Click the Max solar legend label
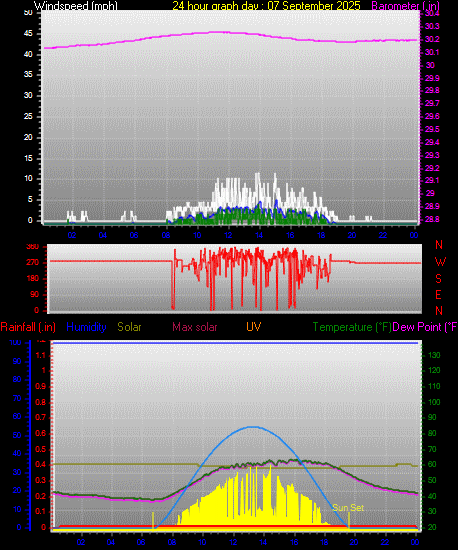This screenshot has width=458, height=550. (195, 327)
